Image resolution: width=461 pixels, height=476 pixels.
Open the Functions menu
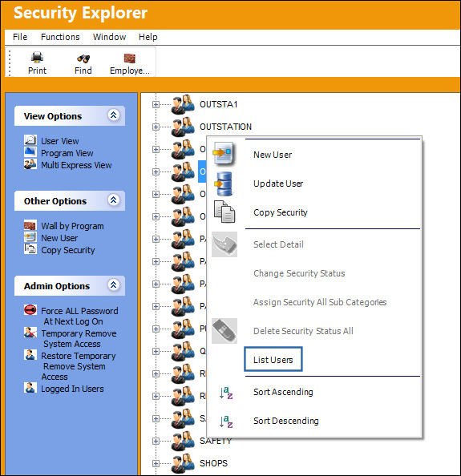60,37
